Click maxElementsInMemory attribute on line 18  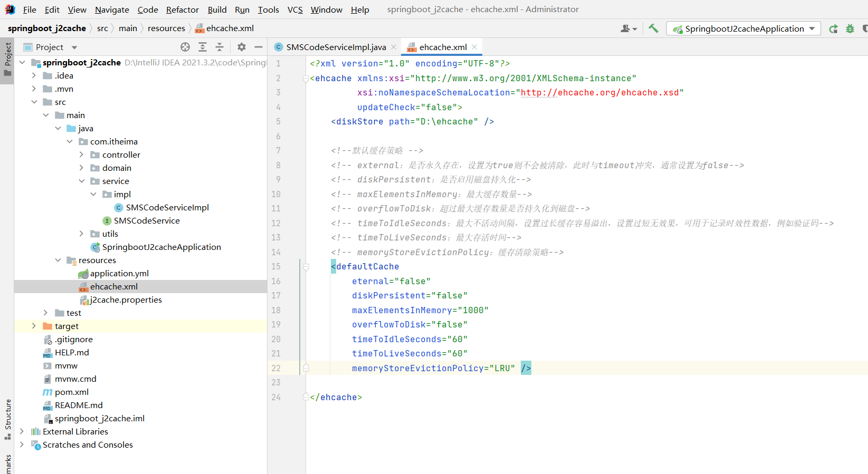coord(402,310)
